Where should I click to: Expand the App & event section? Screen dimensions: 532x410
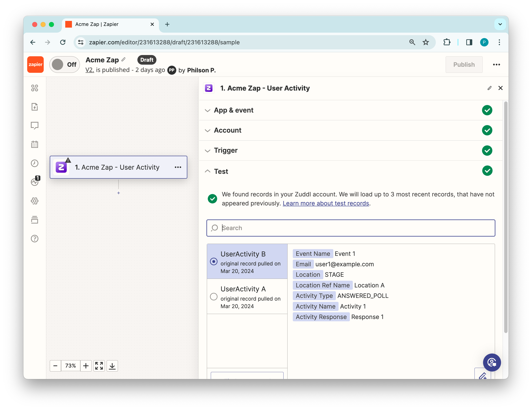234,110
